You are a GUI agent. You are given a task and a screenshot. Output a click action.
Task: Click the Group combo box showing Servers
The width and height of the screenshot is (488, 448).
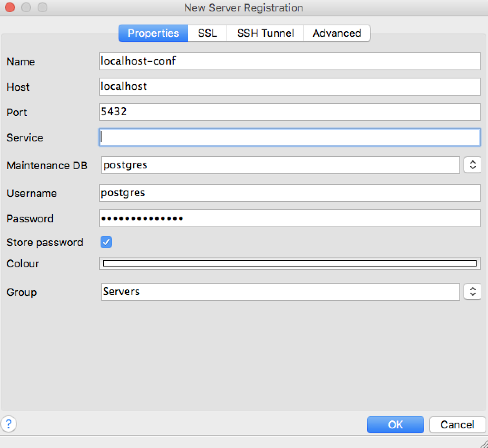click(280, 292)
